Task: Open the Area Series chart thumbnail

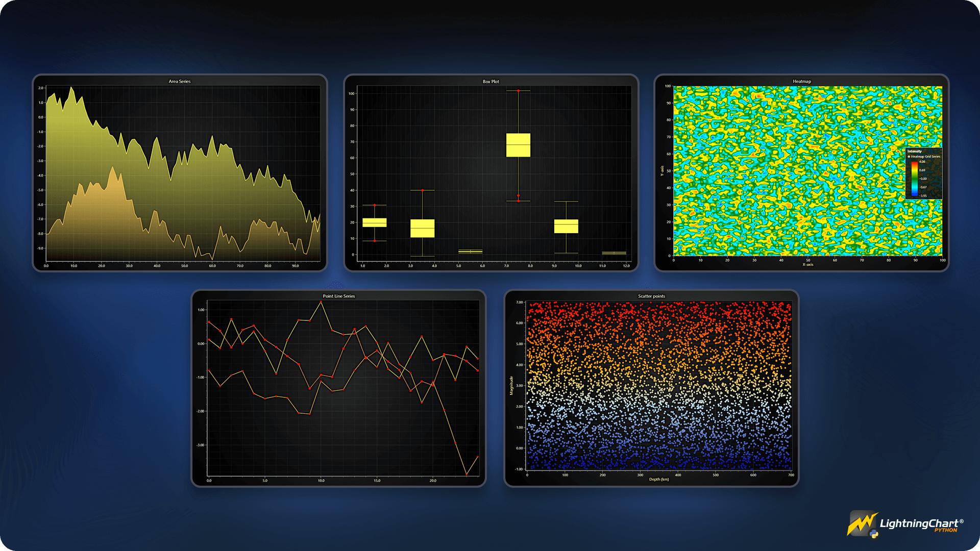Action: click(180, 173)
